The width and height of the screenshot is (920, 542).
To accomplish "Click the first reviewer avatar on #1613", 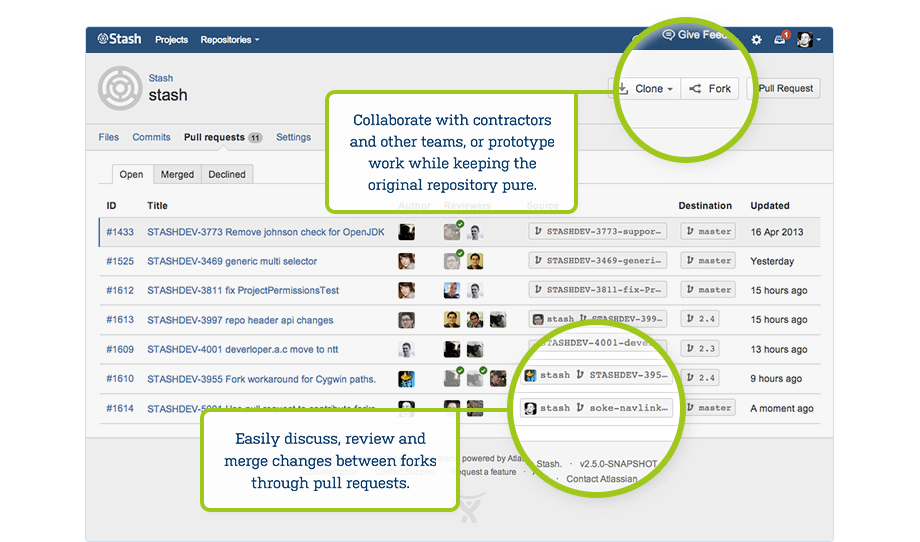I will [x=452, y=320].
